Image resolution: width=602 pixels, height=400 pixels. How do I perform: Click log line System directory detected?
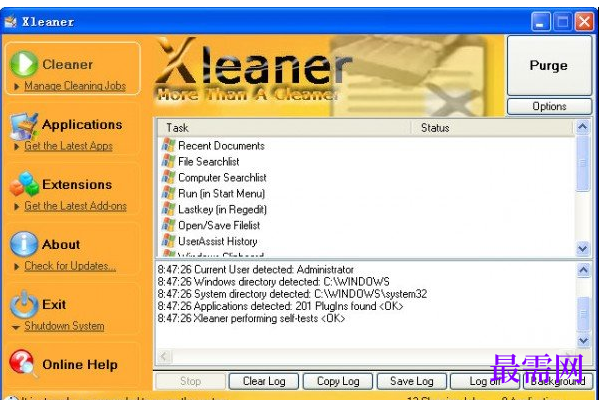[x=292, y=294]
